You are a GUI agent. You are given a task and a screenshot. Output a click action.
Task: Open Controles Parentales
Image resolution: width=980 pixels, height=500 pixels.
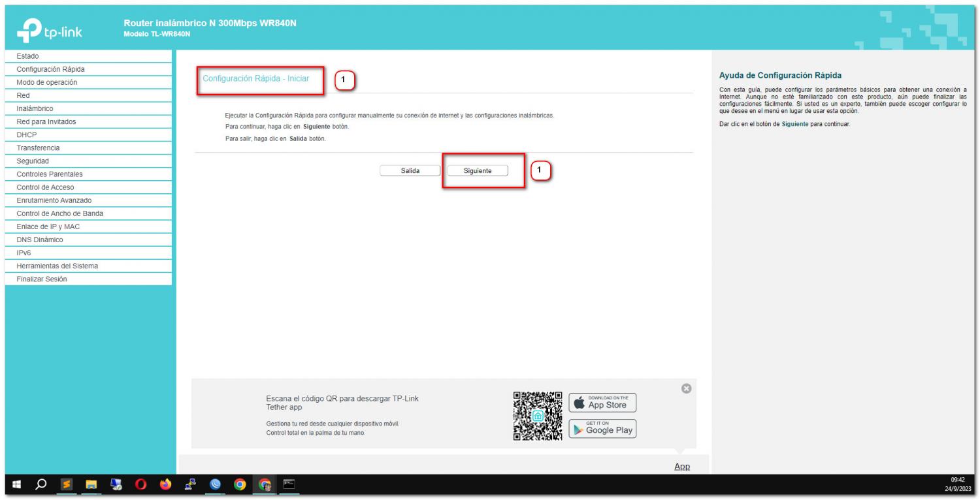[88, 174]
